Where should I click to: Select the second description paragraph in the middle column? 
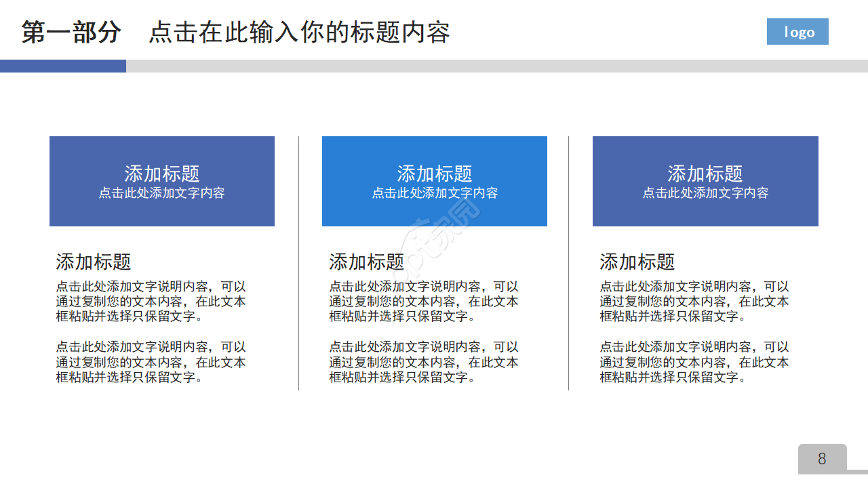pyautogui.click(x=424, y=362)
